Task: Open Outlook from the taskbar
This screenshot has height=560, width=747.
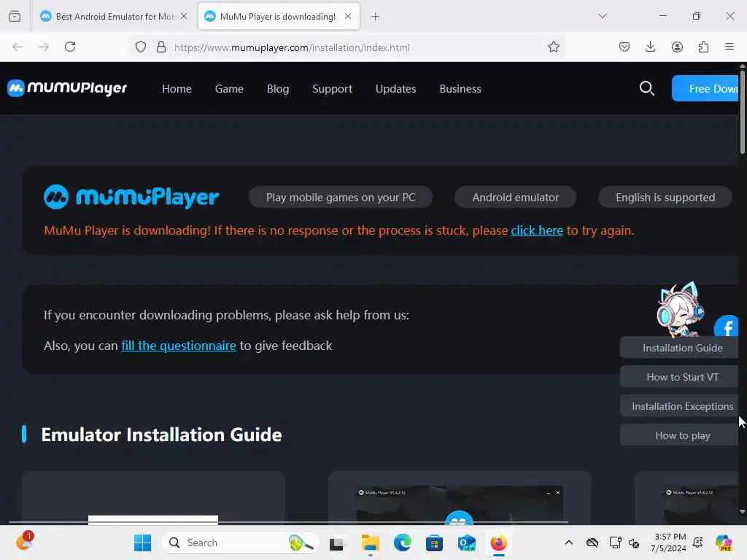Action: point(466,542)
